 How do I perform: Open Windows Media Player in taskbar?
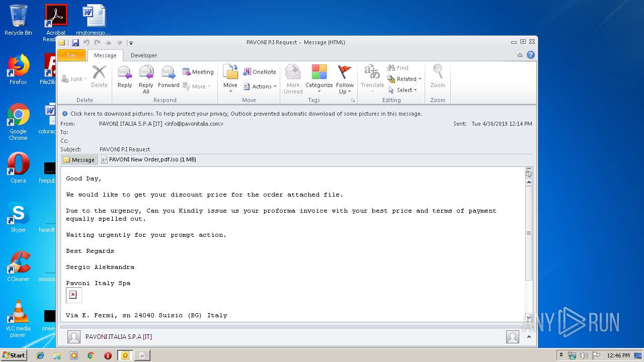(x=74, y=355)
